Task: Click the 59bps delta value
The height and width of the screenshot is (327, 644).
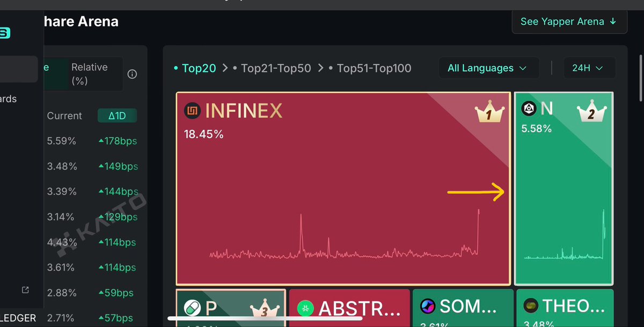Action: (x=115, y=293)
